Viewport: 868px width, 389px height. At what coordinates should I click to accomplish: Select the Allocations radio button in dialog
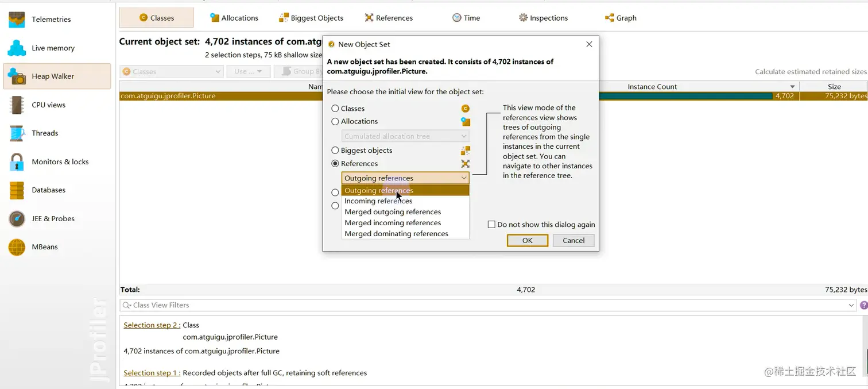pos(335,122)
